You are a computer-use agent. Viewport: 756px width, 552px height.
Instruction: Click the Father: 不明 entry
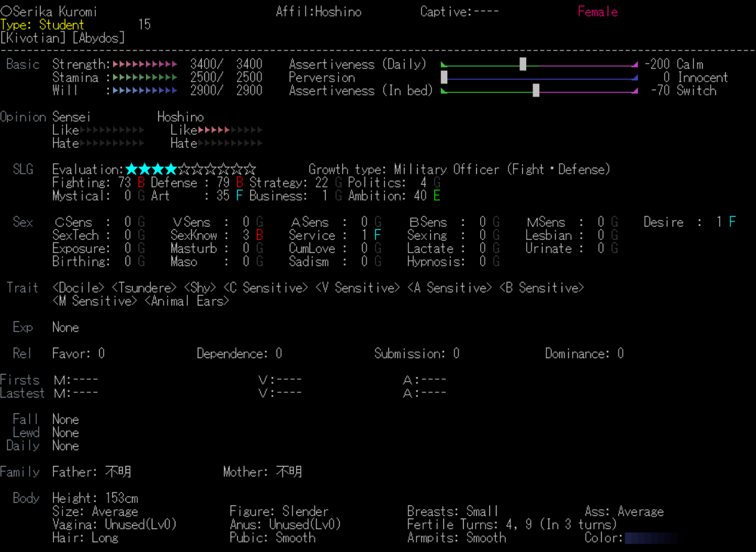pos(91,472)
